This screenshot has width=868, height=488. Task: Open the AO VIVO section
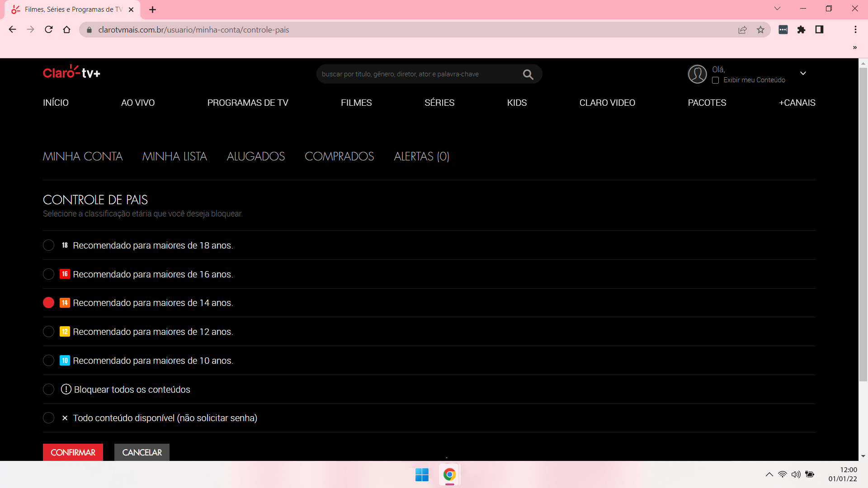tap(138, 103)
